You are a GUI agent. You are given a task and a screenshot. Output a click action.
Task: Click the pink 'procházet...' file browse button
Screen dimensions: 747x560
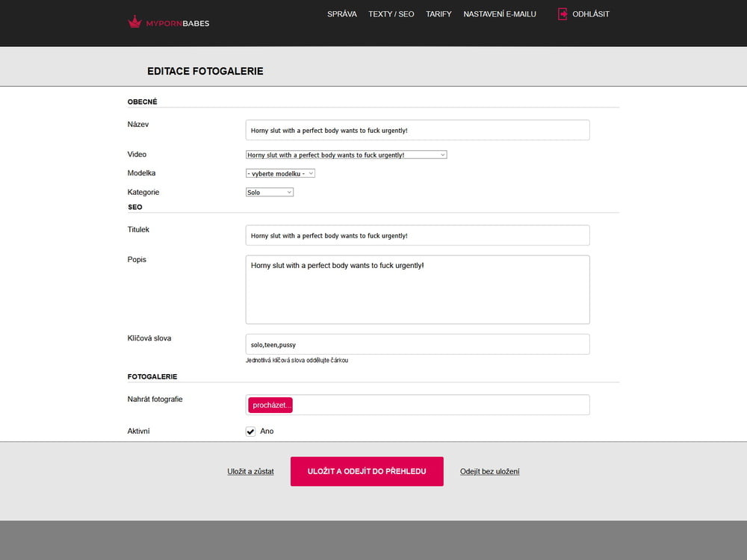pos(270,405)
